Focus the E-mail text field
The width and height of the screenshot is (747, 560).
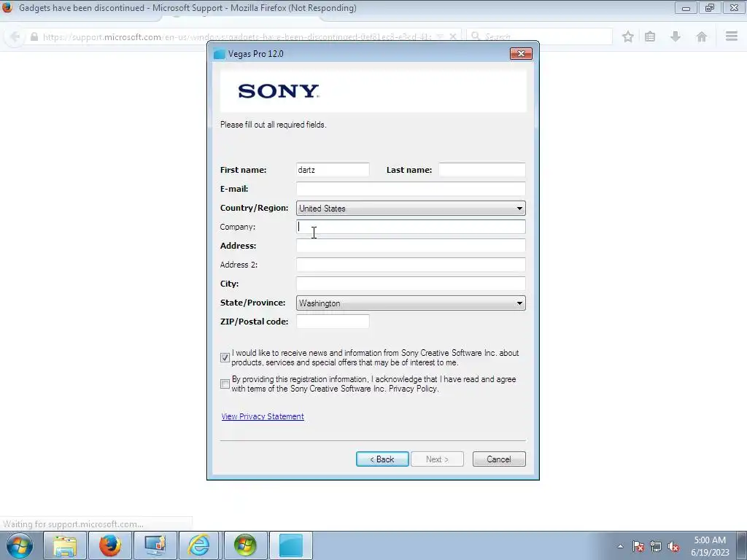[x=411, y=189]
